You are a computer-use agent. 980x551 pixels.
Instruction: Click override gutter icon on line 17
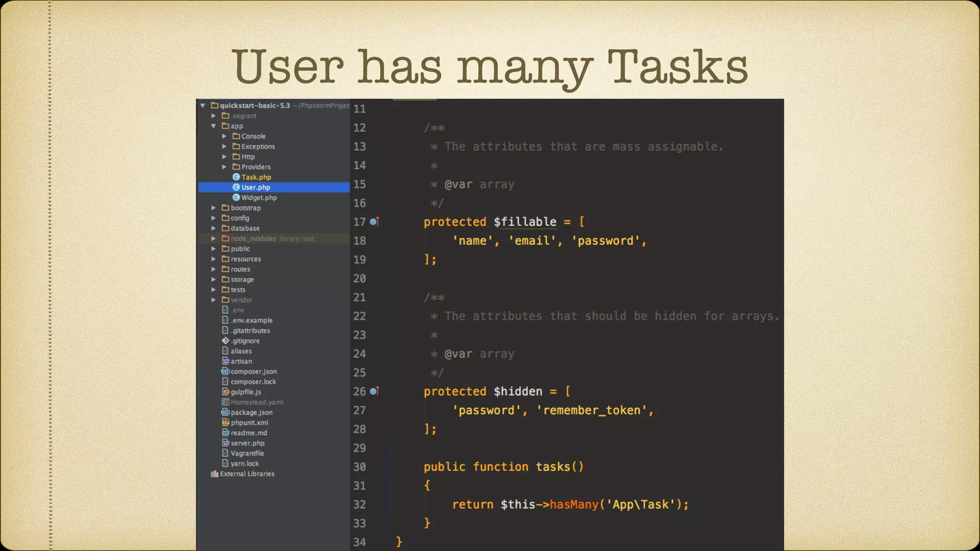click(375, 221)
